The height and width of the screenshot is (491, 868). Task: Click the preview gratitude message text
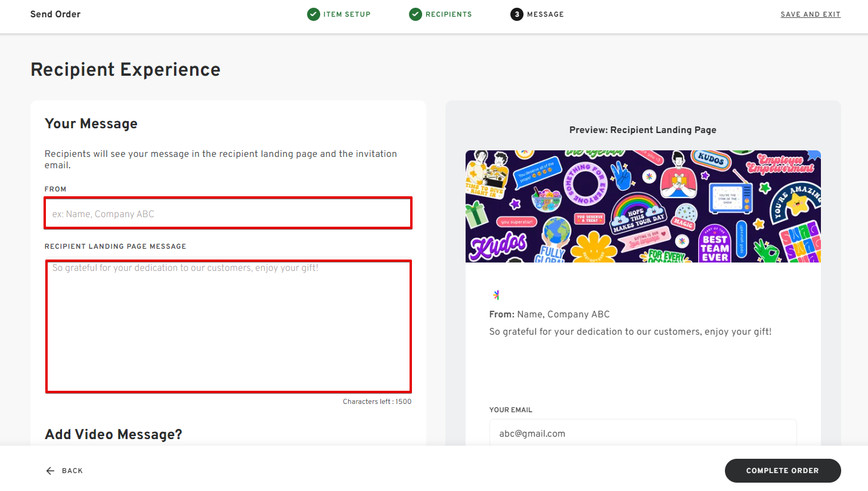point(630,332)
